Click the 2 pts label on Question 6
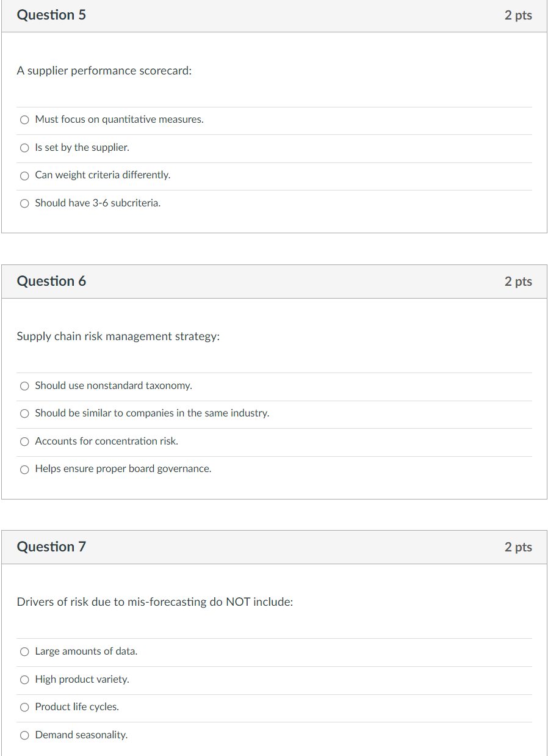Image resolution: width=548 pixels, height=756 pixels. coord(518,281)
